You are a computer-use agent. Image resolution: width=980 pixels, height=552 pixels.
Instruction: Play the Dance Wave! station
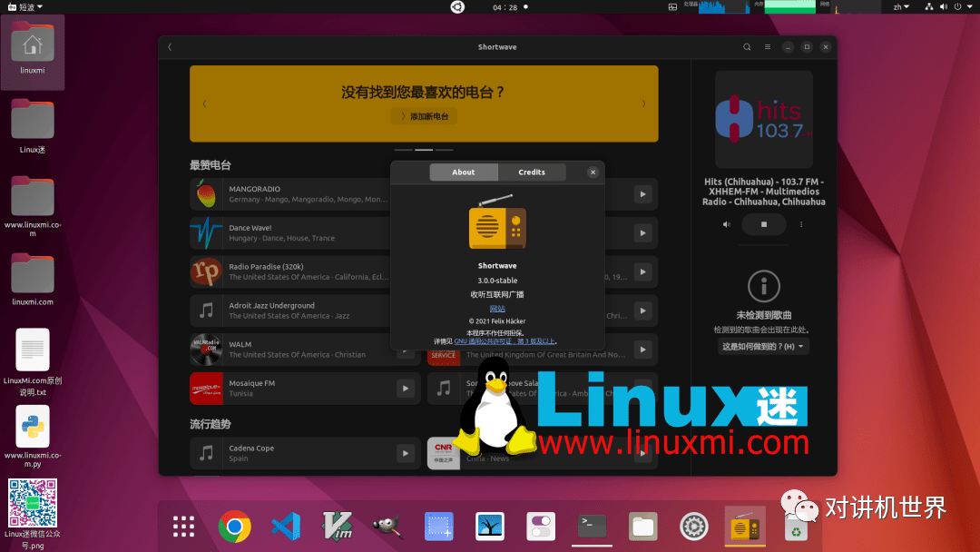(x=642, y=233)
